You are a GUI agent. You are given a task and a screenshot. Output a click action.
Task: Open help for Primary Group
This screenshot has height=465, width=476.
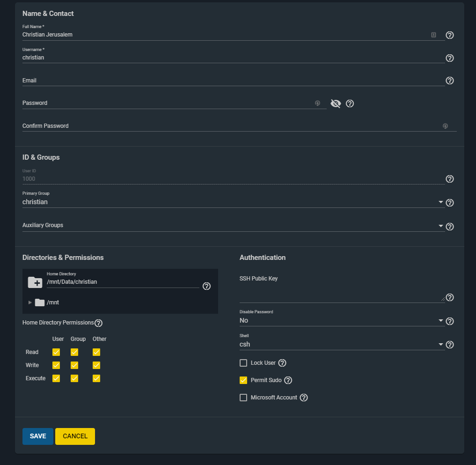[x=450, y=203]
